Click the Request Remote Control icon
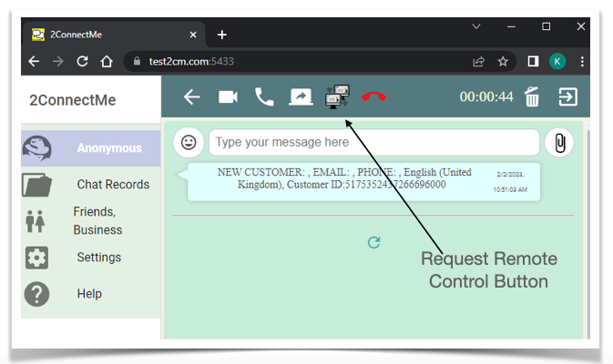 click(337, 96)
